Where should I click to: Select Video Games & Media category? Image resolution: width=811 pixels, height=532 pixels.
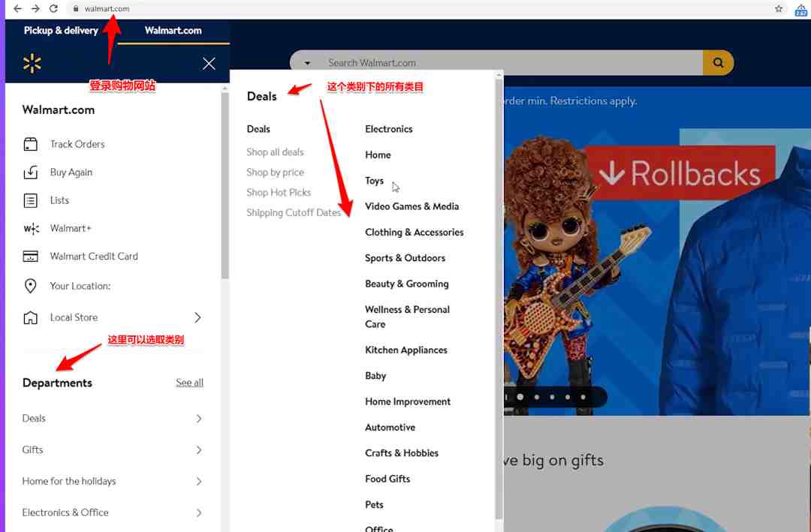412,206
